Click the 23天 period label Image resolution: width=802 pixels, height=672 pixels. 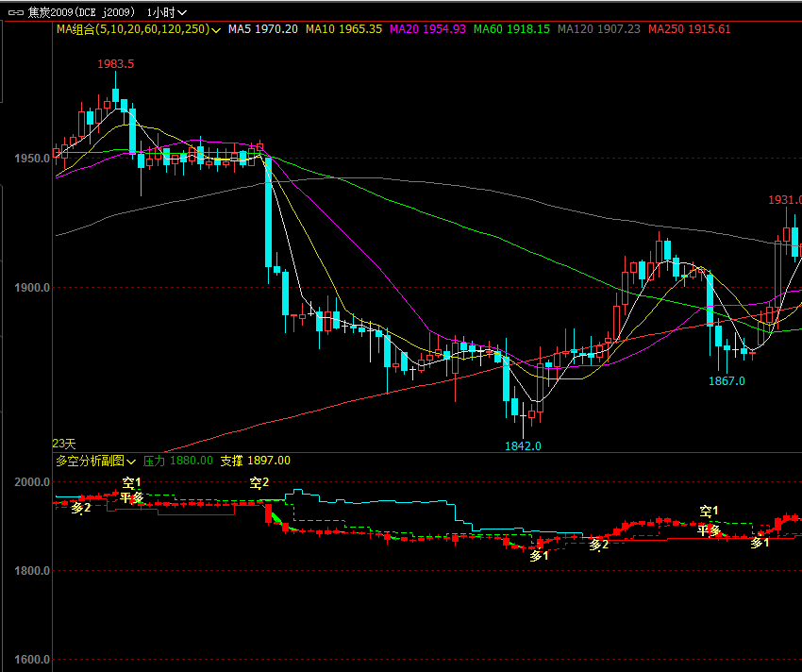point(64,444)
